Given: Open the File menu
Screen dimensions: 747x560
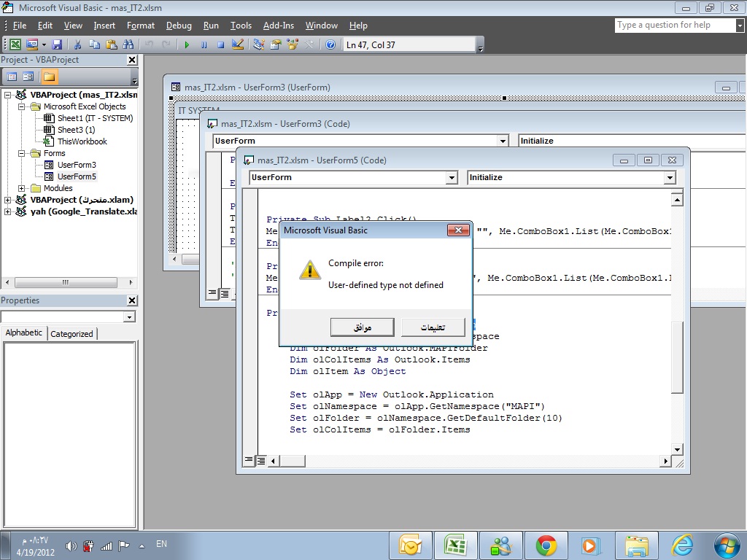Looking at the screenshot, I should click(x=20, y=26).
